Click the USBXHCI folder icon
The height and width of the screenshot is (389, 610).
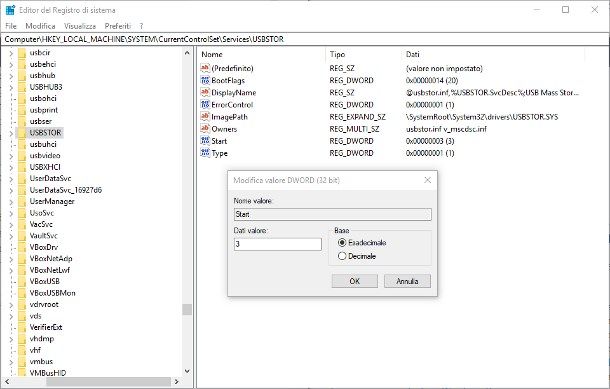tap(22, 167)
